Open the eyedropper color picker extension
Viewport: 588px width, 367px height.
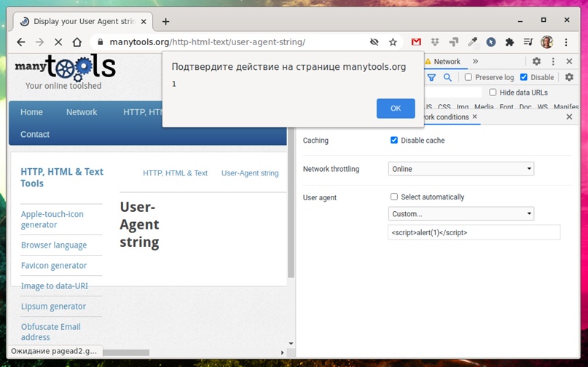click(x=472, y=42)
